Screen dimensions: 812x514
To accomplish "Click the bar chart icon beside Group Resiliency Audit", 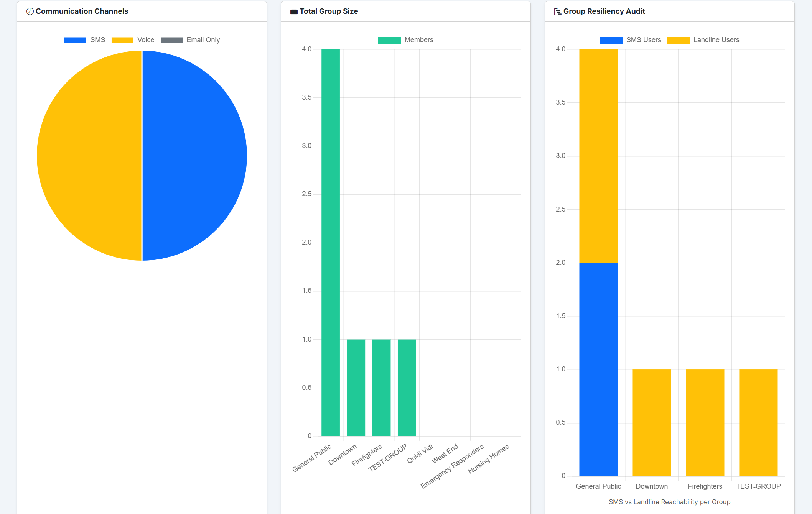I will 557,11.
